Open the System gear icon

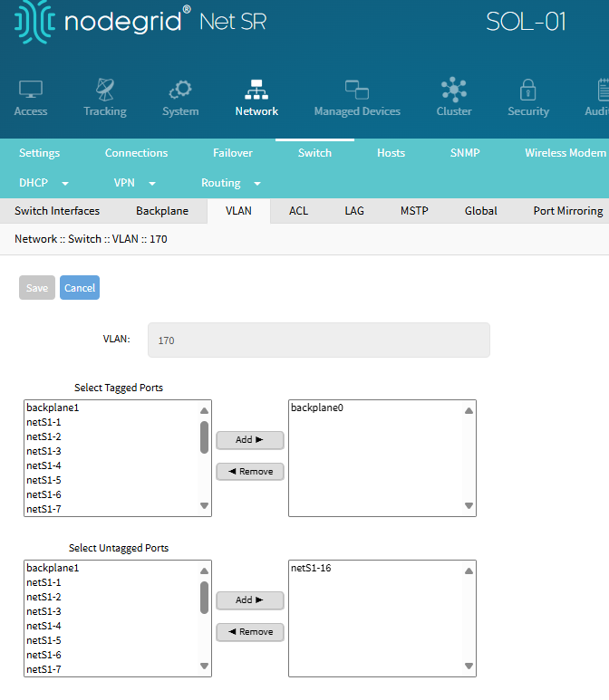coord(180,90)
